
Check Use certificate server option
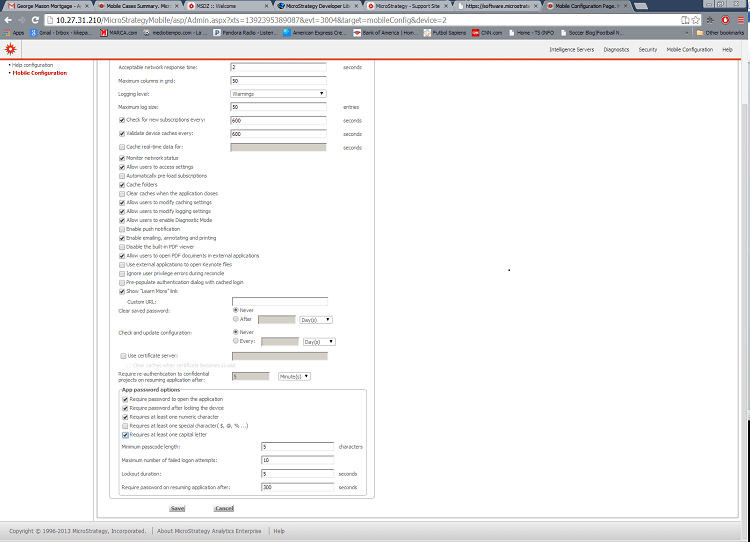tap(121, 355)
